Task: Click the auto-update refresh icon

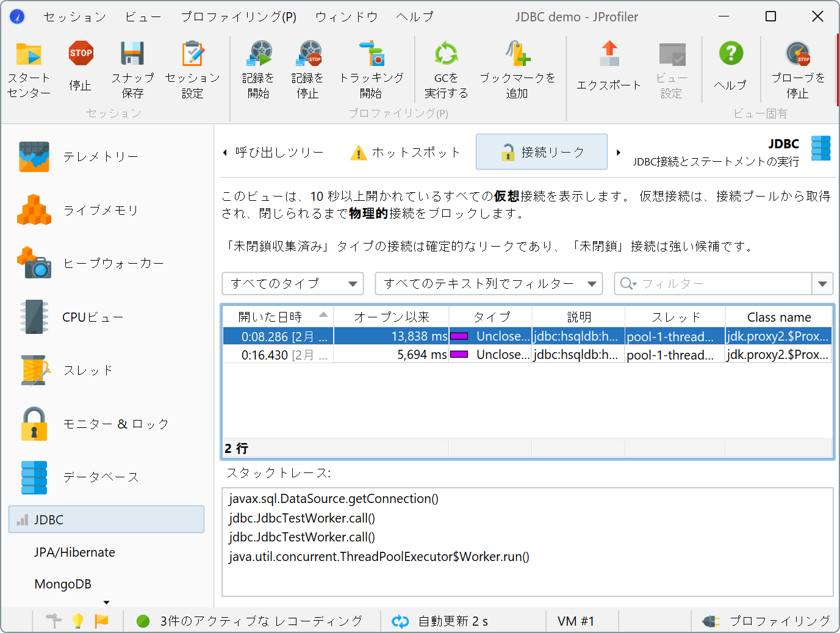Action: tap(400, 621)
